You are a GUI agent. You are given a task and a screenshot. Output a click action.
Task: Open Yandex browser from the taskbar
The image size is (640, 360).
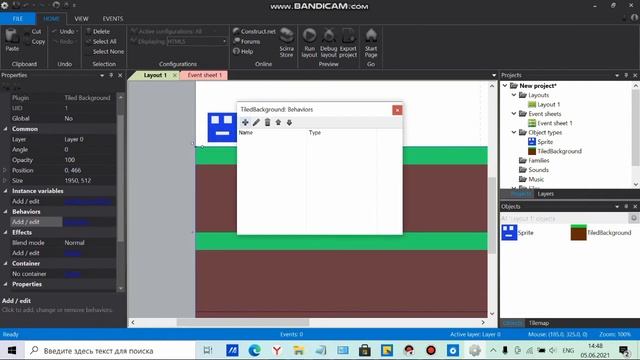pyautogui.click(x=277, y=350)
